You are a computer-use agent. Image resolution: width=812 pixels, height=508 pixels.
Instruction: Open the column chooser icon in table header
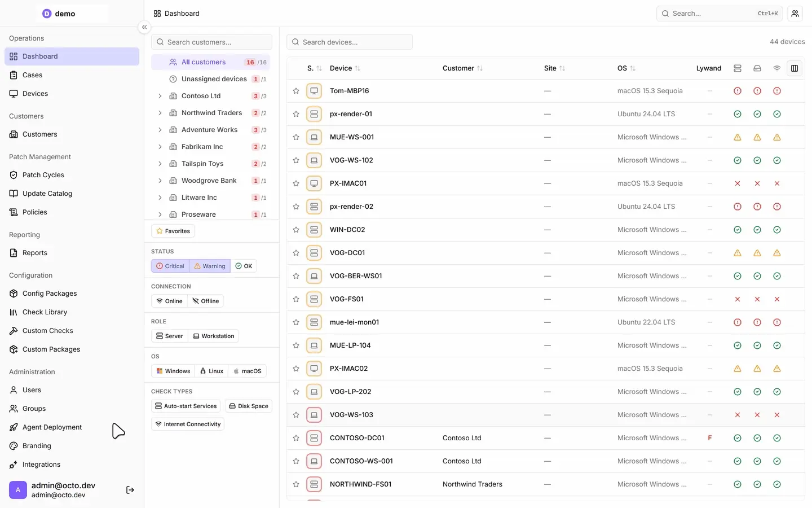[x=795, y=68]
